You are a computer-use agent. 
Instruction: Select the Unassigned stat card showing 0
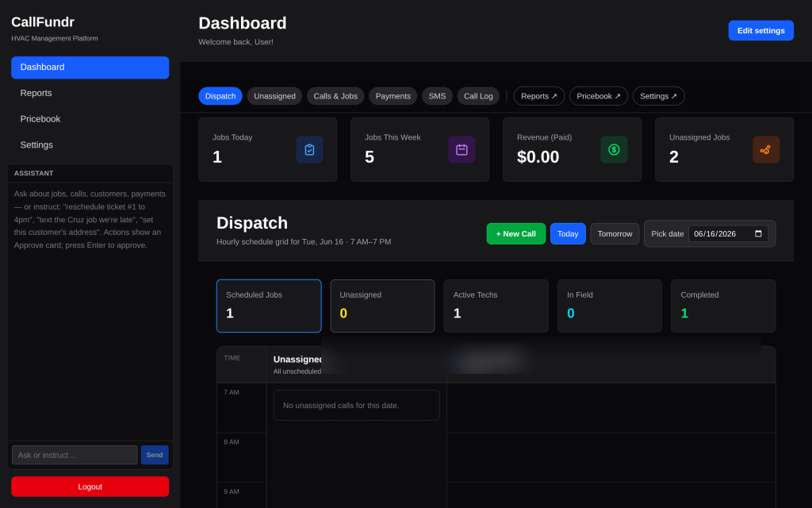(382, 306)
